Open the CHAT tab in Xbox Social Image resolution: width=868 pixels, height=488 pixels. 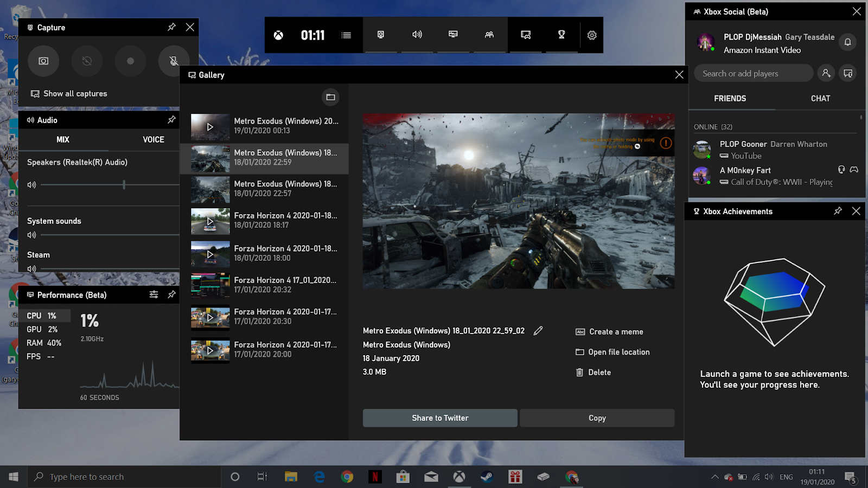(x=820, y=99)
